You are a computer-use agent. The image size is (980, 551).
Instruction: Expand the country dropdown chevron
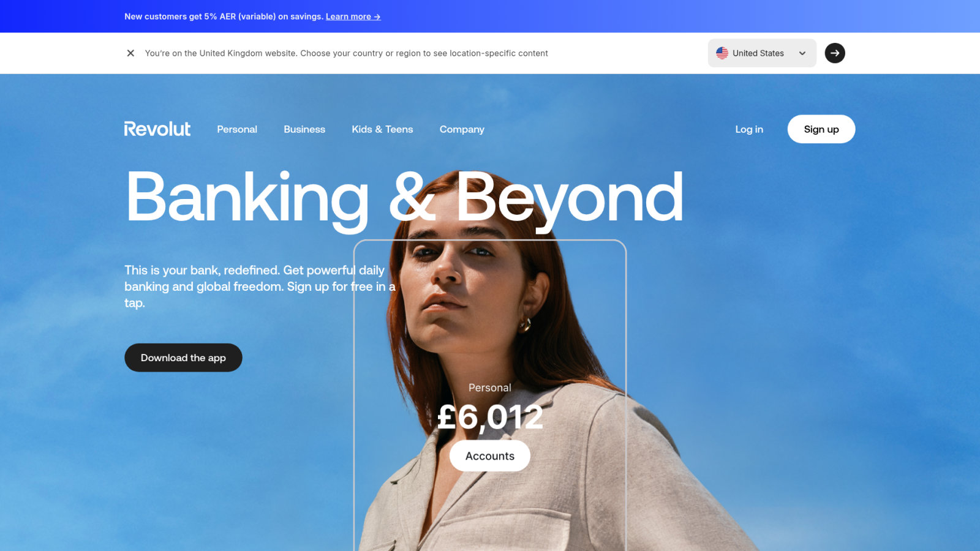tap(802, 53)
